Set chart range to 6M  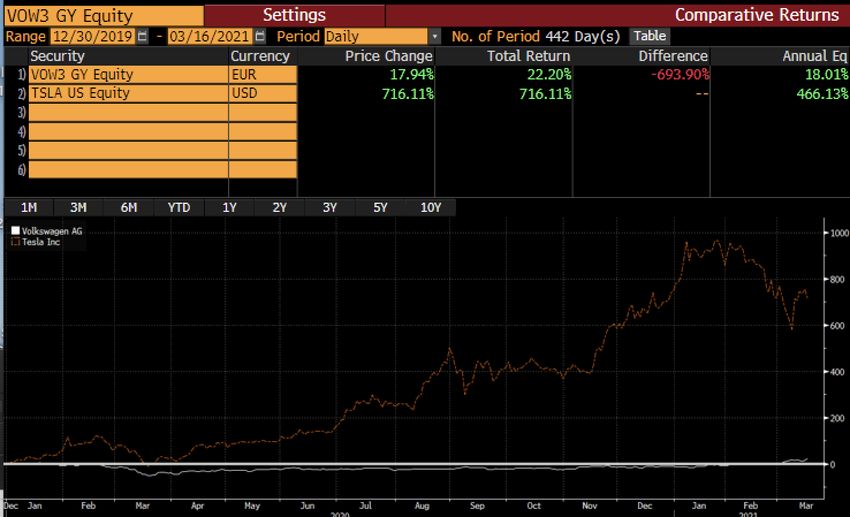click(129, 208)
